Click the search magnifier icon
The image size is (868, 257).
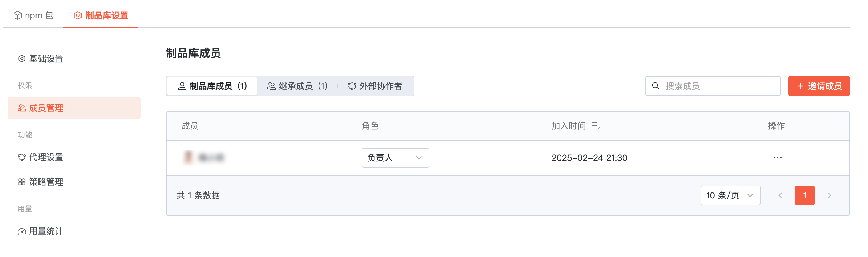point(655,86)
